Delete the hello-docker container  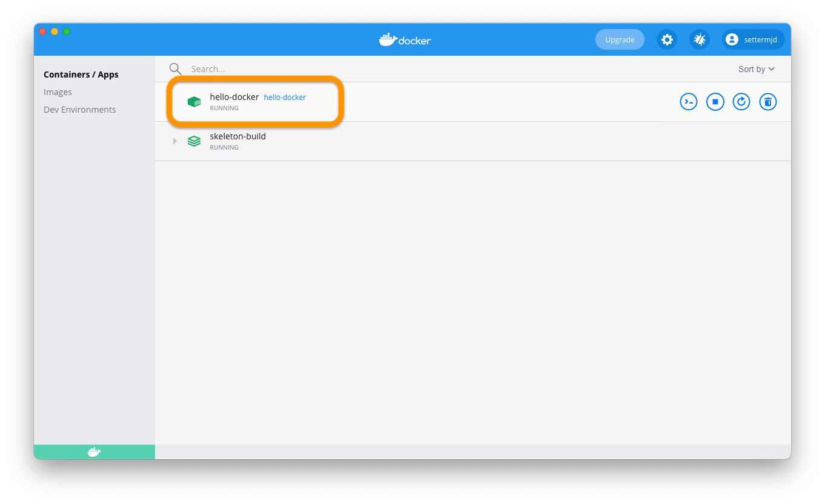click(768, 102)
